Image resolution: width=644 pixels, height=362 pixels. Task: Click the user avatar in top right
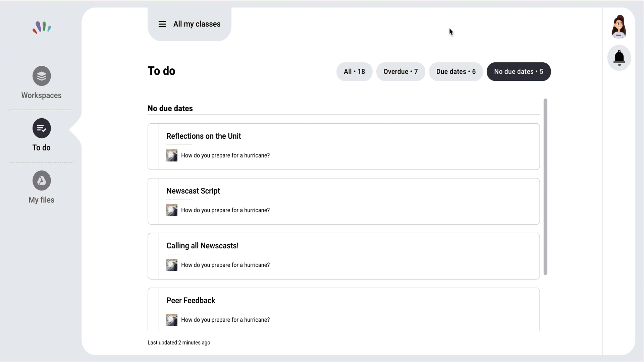pos(619,26)
